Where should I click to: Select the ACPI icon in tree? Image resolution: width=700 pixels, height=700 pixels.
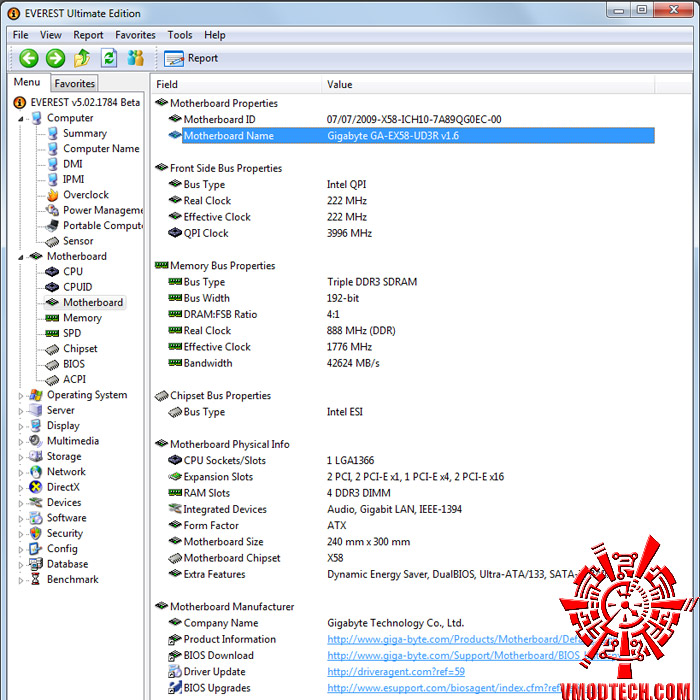pyautogui.click(x=52, y=380)
